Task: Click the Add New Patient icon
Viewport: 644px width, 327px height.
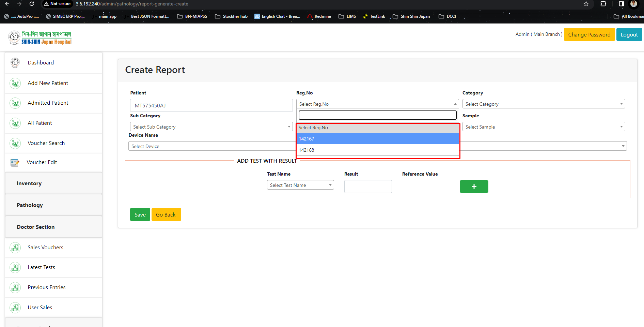Action: [15, 83]
